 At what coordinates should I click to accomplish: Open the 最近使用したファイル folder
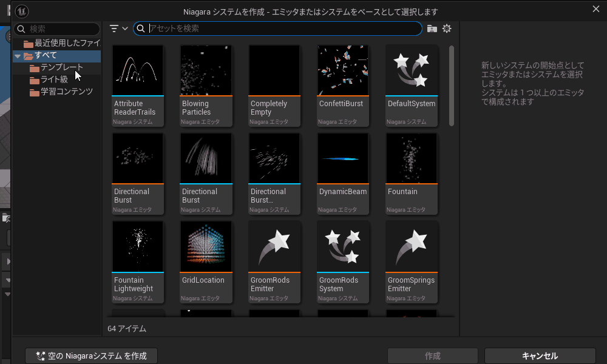coord(67,43)
